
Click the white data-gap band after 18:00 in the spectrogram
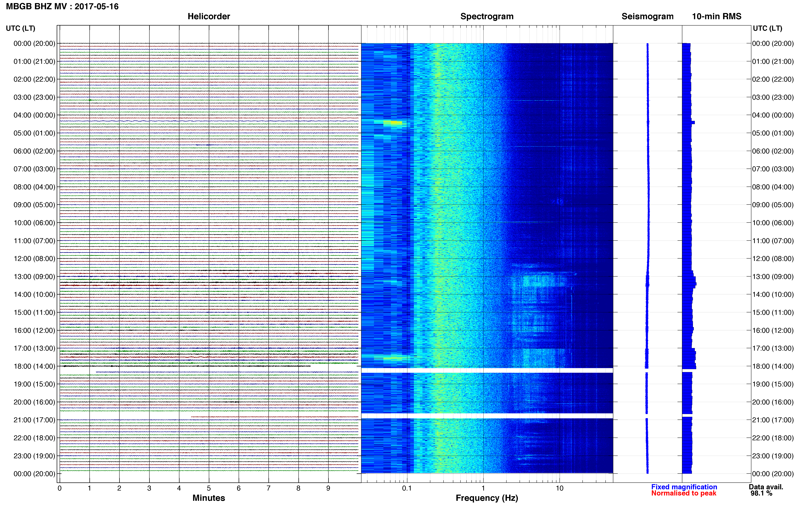point(487,370)
